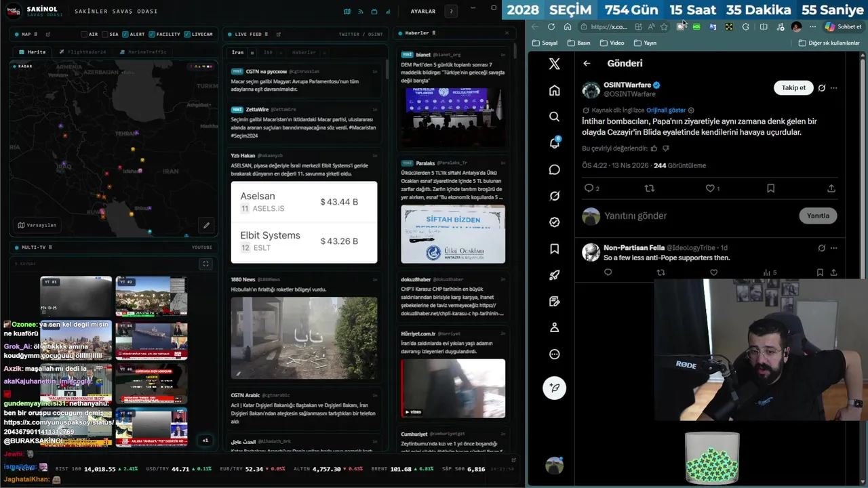Open the bianet DEM Parti meeting image

pos(453,117)
